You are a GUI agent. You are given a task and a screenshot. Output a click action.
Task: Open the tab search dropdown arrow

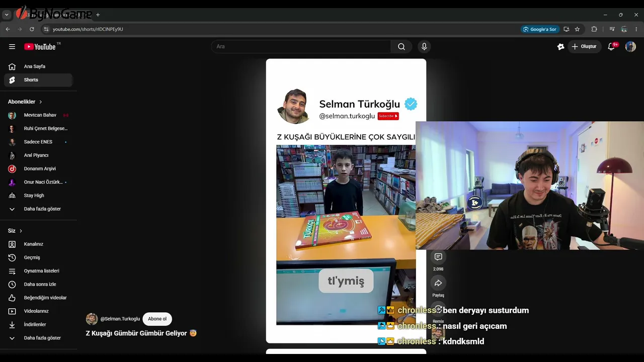(7, 15)
